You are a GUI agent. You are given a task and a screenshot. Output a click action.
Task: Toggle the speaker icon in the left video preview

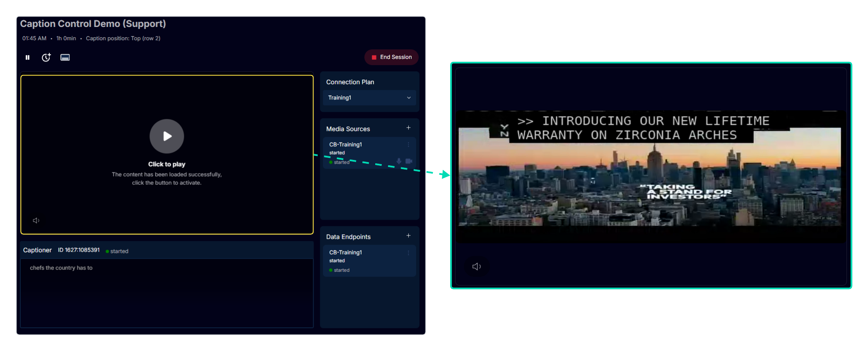[36, 220]
